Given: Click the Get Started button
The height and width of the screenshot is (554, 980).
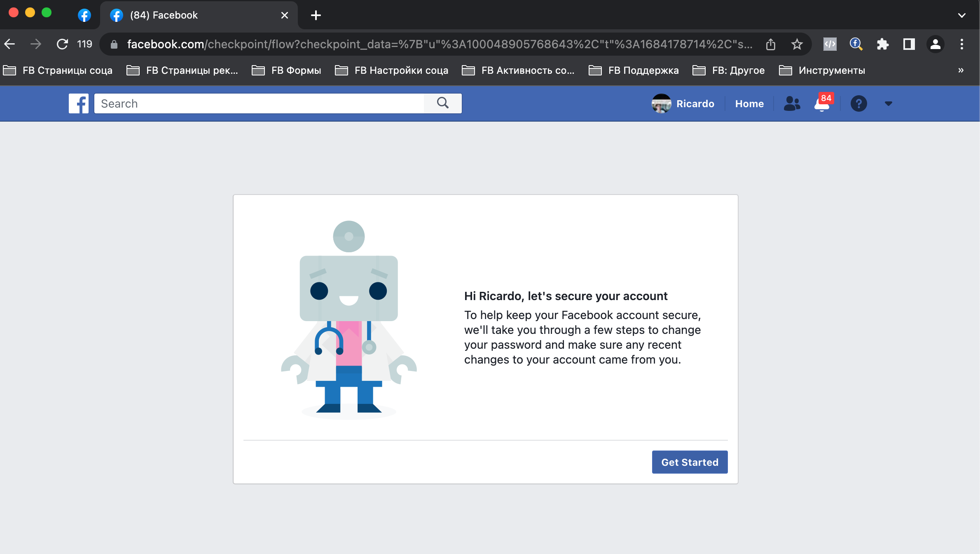Looking at the screenshot, I should 690,462.
